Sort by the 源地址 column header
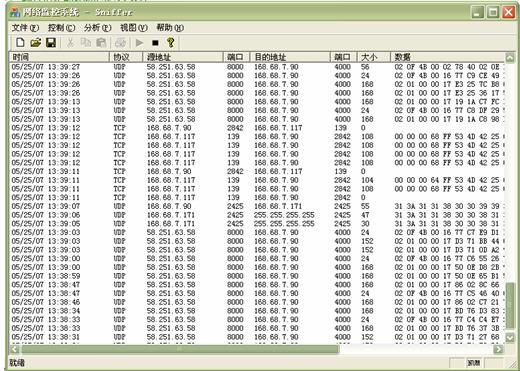 (183, 57)
